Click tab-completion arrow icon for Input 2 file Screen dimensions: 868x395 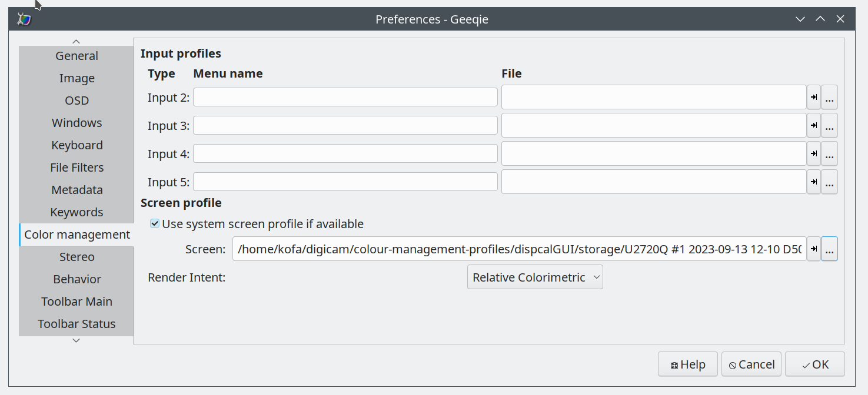[813, 98]
